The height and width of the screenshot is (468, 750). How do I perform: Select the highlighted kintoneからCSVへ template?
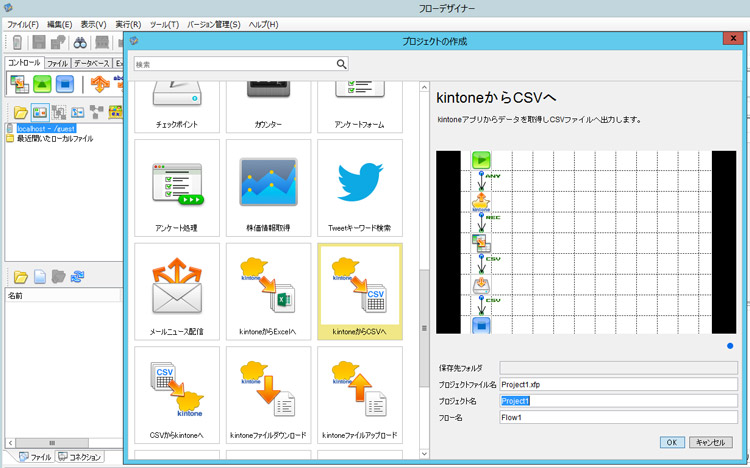360,291
